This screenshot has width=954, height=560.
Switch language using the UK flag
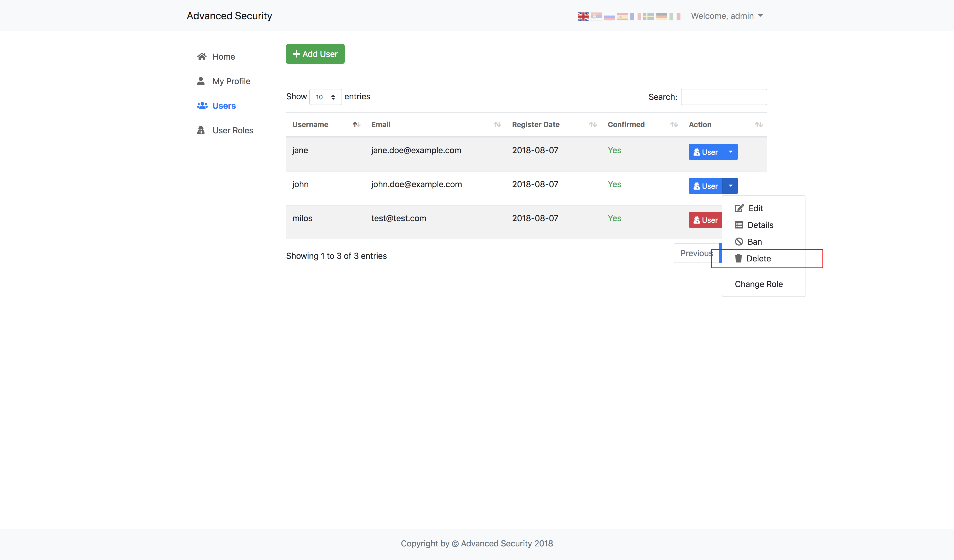click(583, 16)
